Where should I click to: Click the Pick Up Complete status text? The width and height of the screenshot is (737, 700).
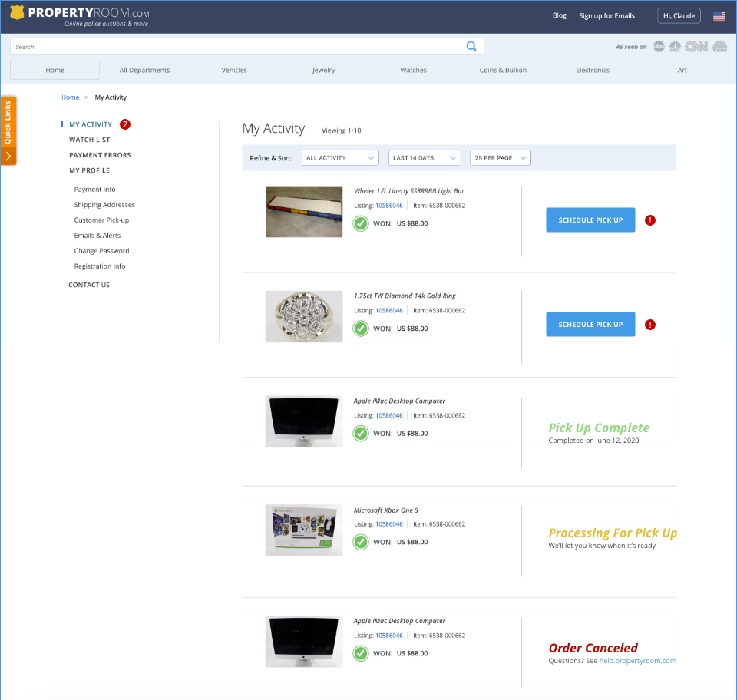(x=599, y=428)
